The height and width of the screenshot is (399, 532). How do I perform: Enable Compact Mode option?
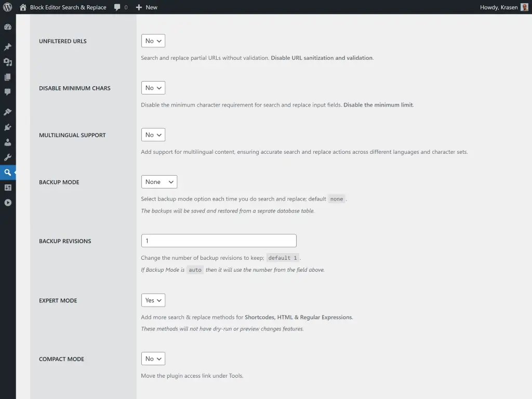[153, 358]
